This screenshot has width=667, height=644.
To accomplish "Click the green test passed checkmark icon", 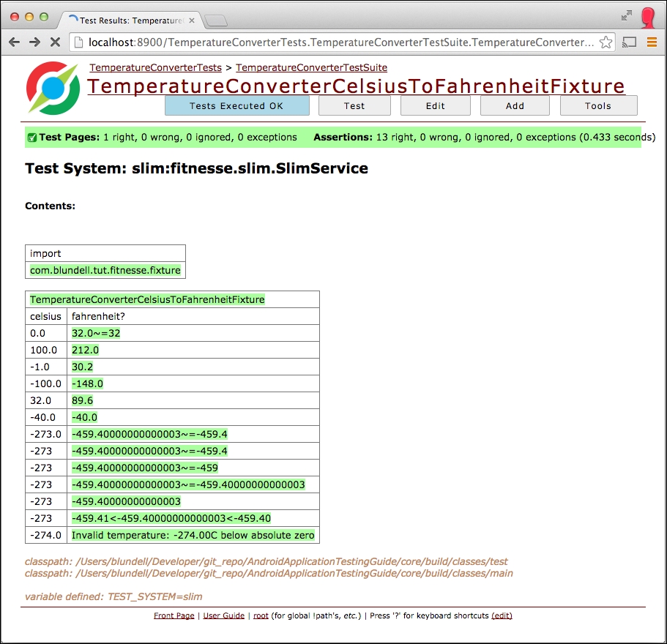I will (31, 138).
